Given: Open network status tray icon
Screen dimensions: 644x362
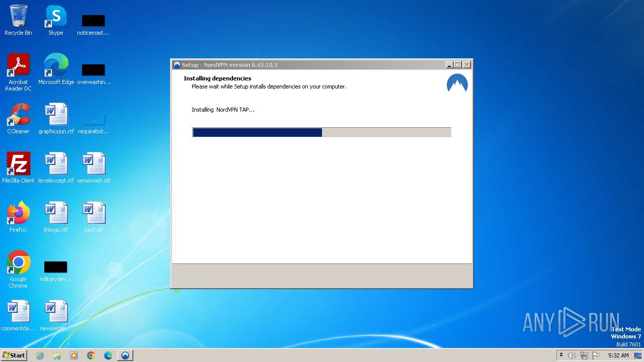Looking at the screenshot, I should click(584, 355).
